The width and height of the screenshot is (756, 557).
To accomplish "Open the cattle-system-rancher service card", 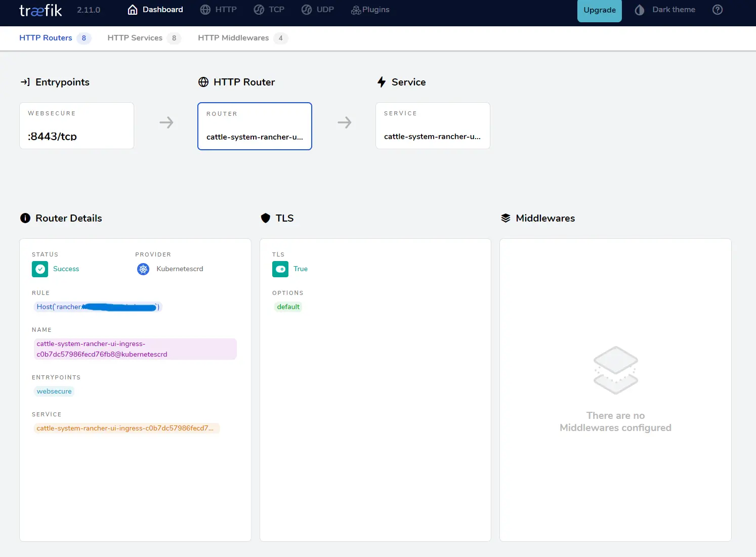I will point(433,126).
